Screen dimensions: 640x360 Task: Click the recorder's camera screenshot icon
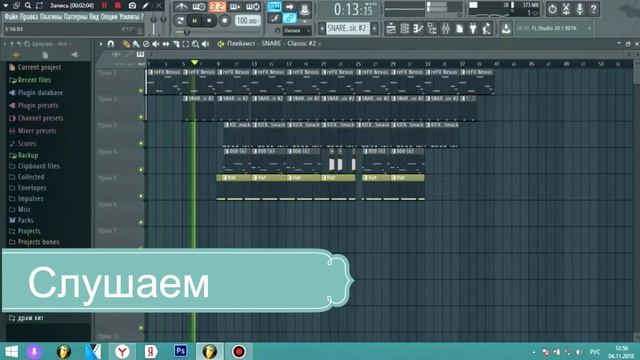132,5
